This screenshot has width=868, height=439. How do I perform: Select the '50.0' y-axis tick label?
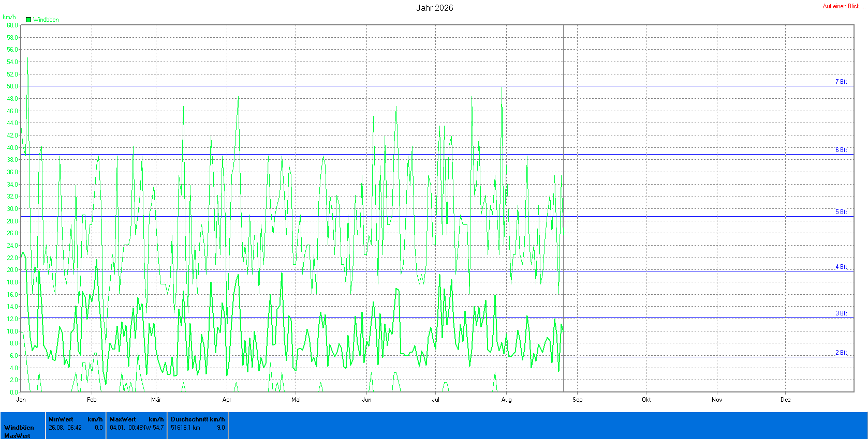[12, 86]
